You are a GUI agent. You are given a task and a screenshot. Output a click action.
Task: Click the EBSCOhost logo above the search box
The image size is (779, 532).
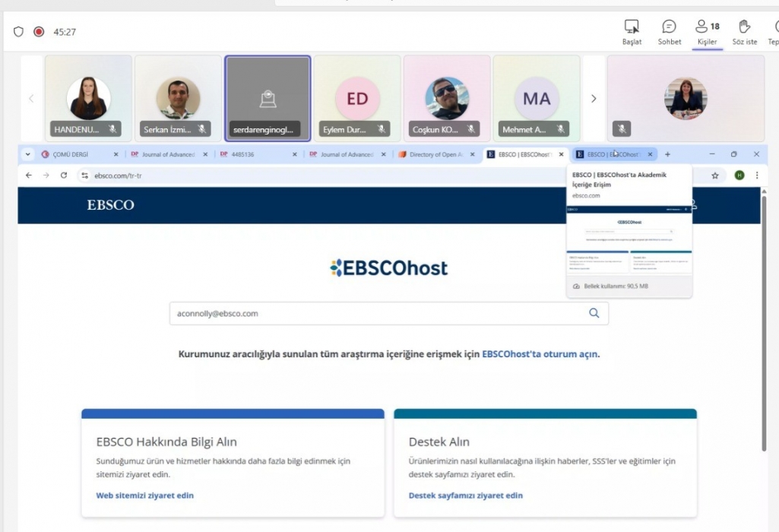[388, 268]
